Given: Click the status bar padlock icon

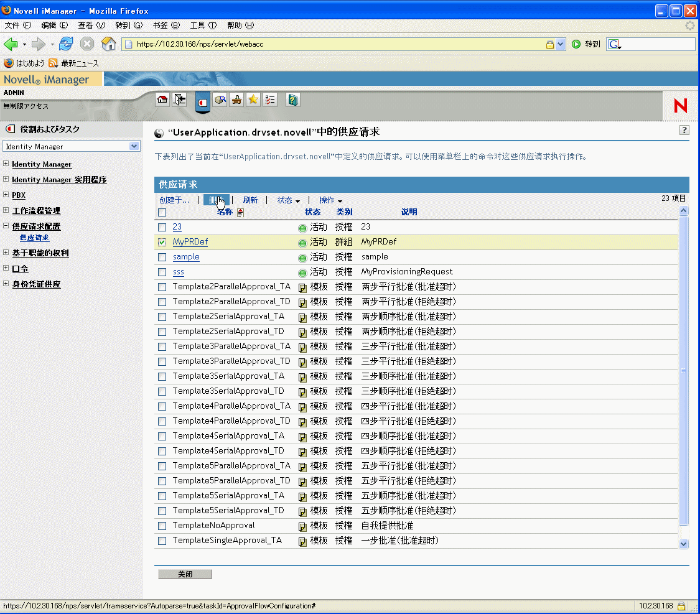Looking at the screenshot, I should [x=681, y=606].
